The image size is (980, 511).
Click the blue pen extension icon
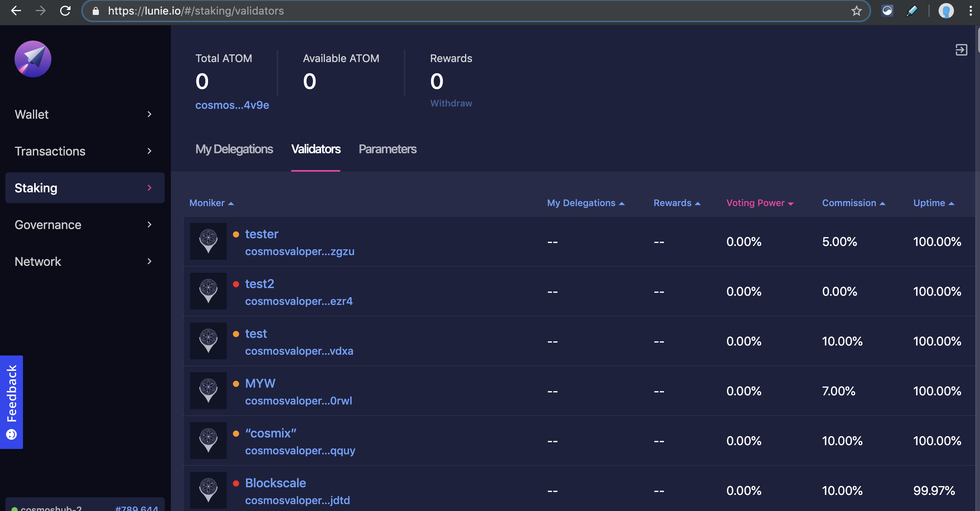coord(912,11)
